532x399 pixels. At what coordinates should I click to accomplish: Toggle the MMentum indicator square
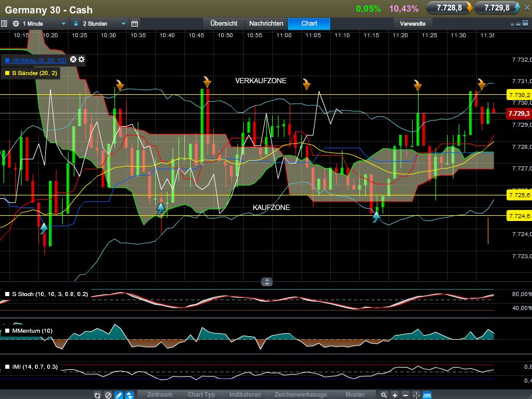tap(7, 331)
